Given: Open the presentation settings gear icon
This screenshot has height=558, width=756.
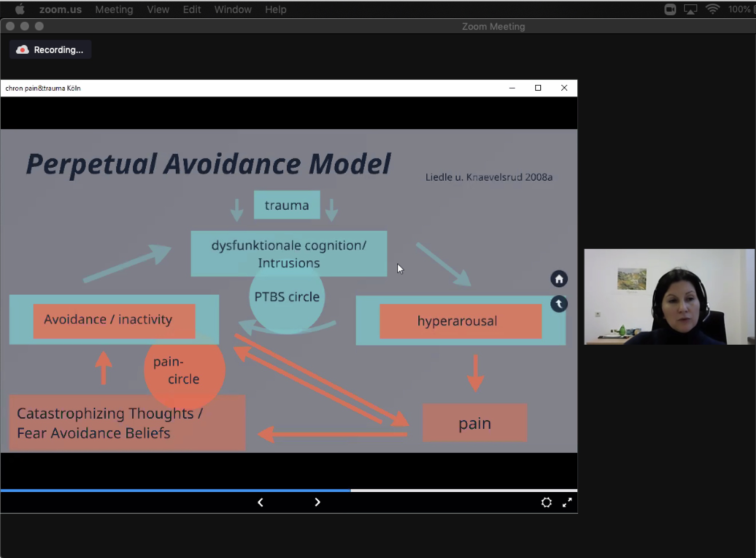Looking at the screenshot, I should (546, 502).
